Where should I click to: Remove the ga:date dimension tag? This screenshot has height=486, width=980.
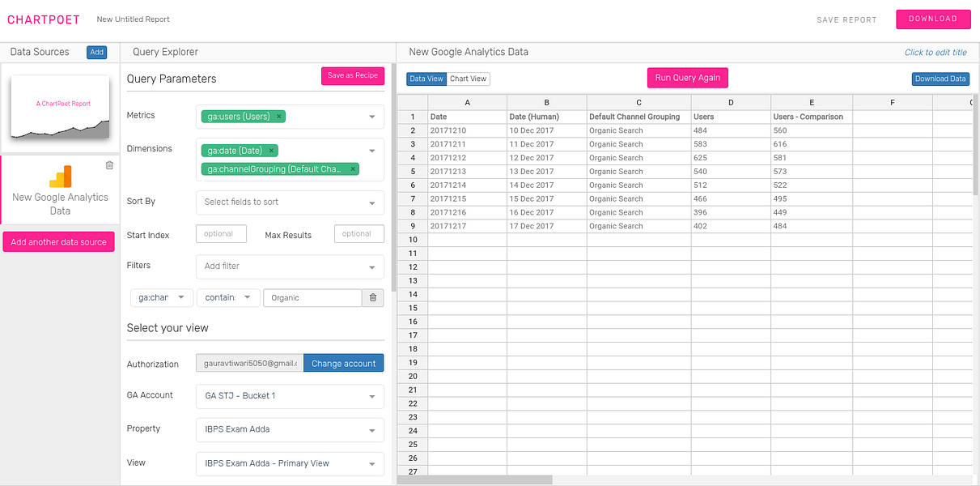click(271, 151)
